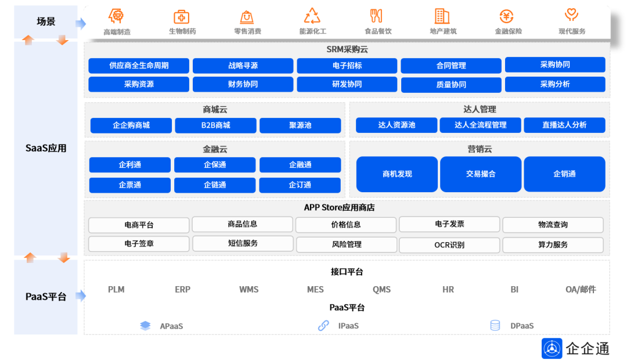Click the 商机发现 card in 营销云

(397, 174)
